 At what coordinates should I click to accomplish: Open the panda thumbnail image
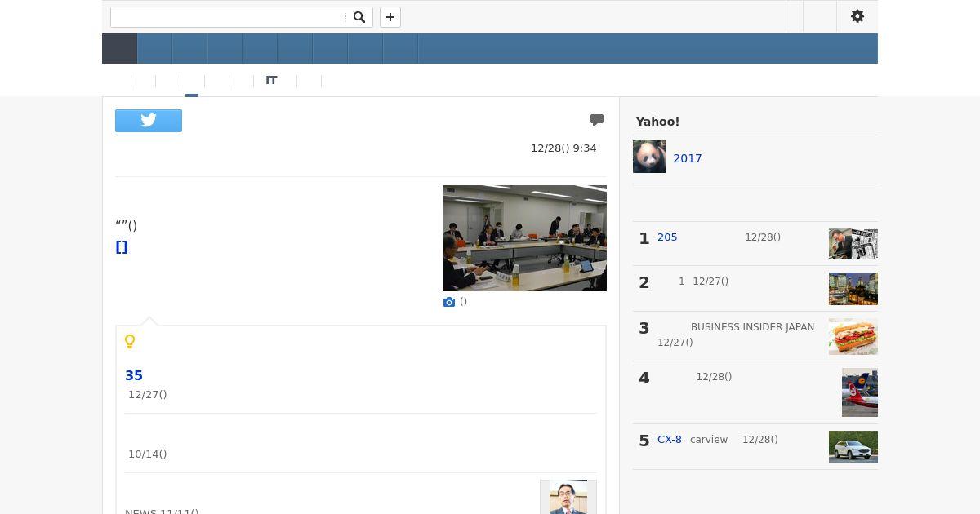click(x=649, y=157)
